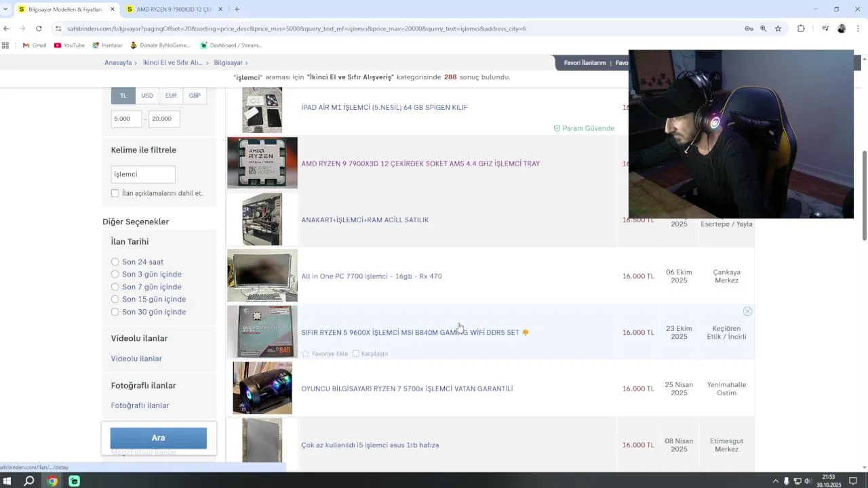Select EUR currency tab
Screen dimensions: 868x488
tap(171, 96)
